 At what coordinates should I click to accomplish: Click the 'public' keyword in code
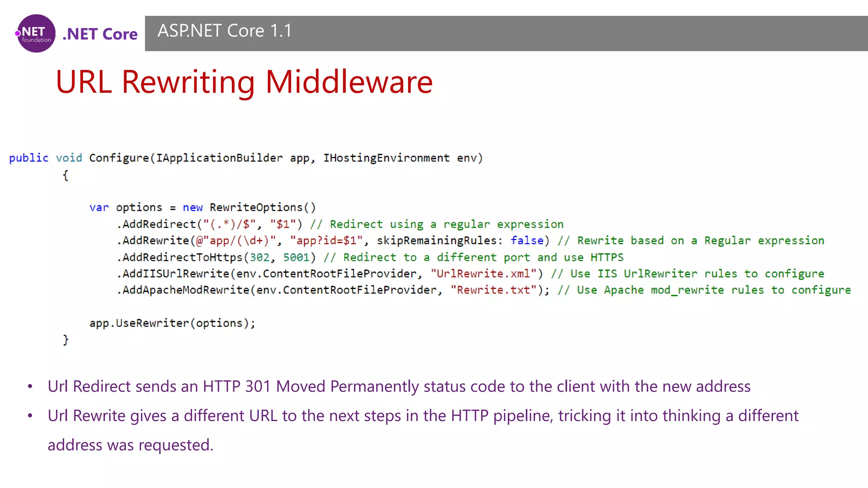click(x=29, y=158)
